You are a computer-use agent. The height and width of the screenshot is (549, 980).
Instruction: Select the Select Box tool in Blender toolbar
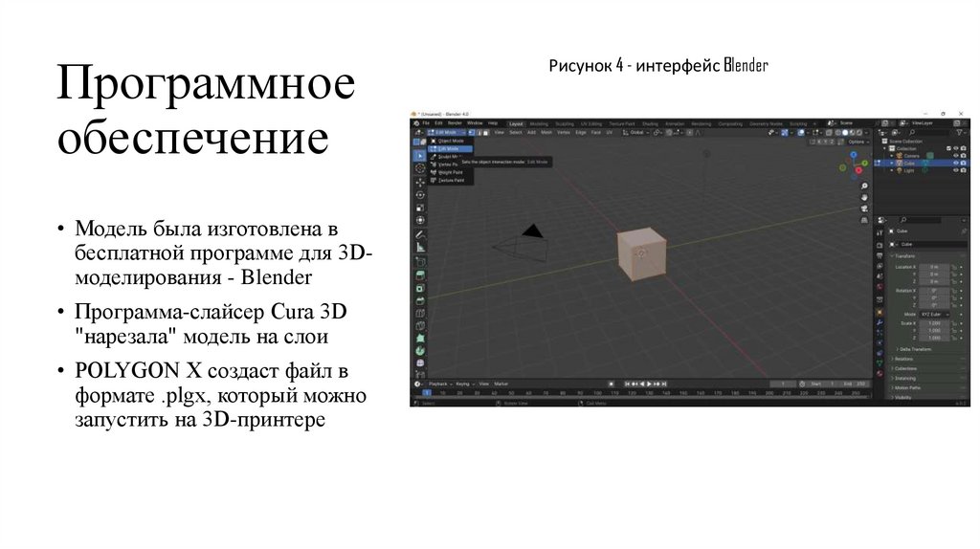pyautogui.click(x=420, y=156)
